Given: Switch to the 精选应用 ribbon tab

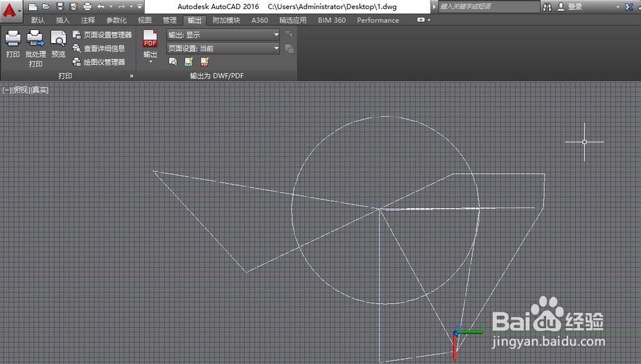Looking at the screenshot, I should coord(293,20).
